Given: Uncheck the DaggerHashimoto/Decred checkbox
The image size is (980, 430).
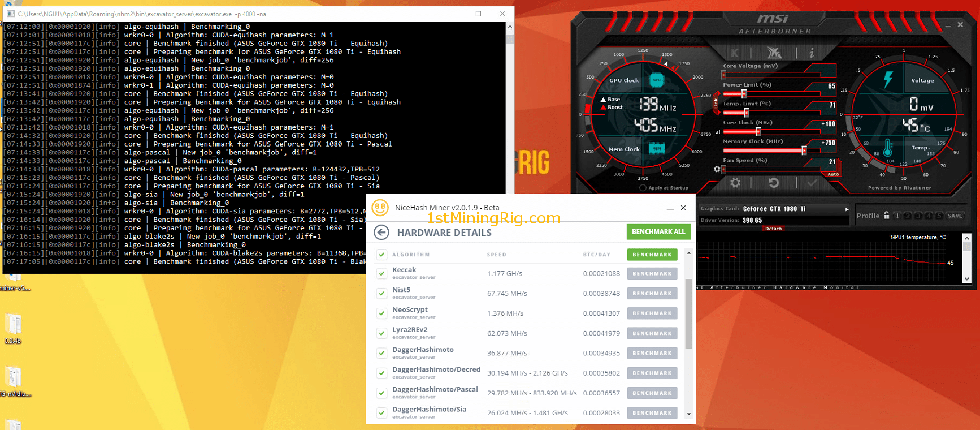Looking at the screenshot, I should click(x=382, y=373).
